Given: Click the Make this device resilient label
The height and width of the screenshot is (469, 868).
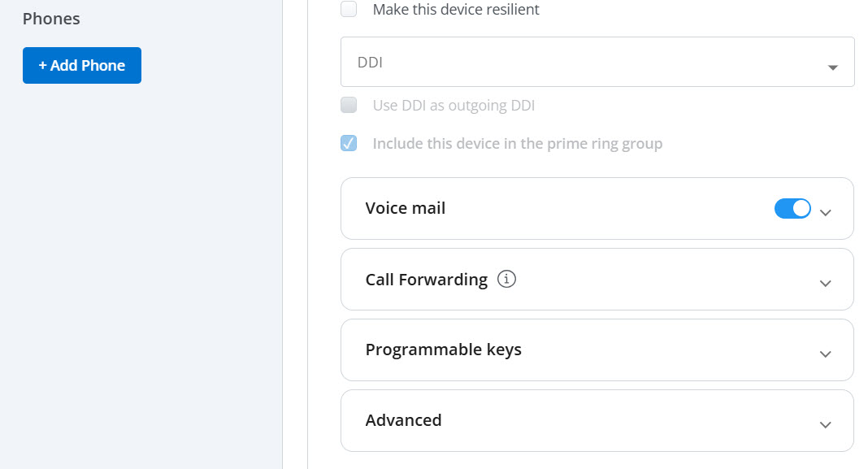Looking at the screenshot, I should point(456,10).
